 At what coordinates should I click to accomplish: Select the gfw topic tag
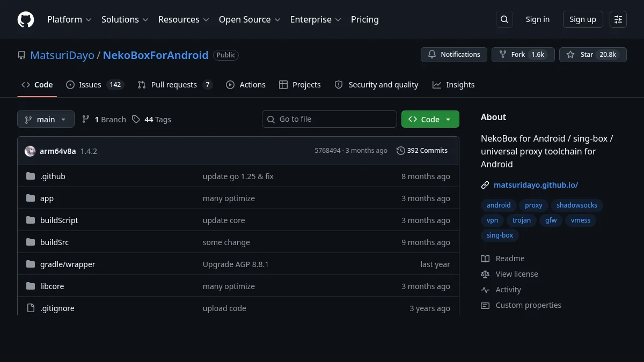click(x=551, y=220)
